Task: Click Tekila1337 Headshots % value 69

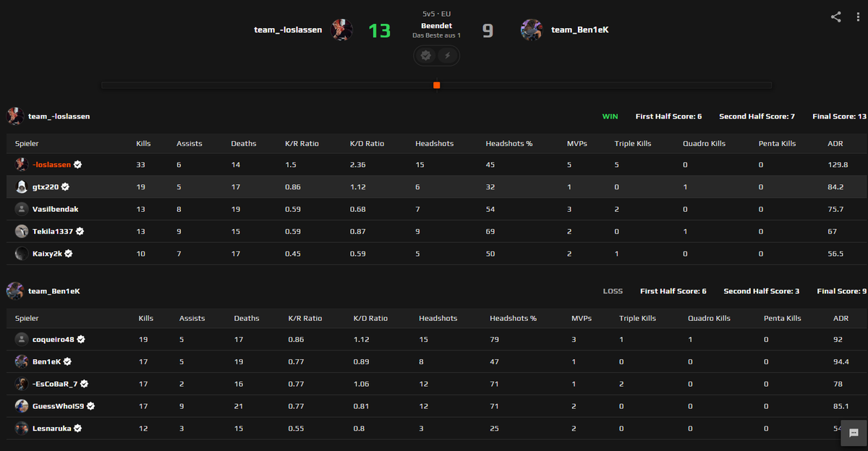Action: tap(490, 231)
